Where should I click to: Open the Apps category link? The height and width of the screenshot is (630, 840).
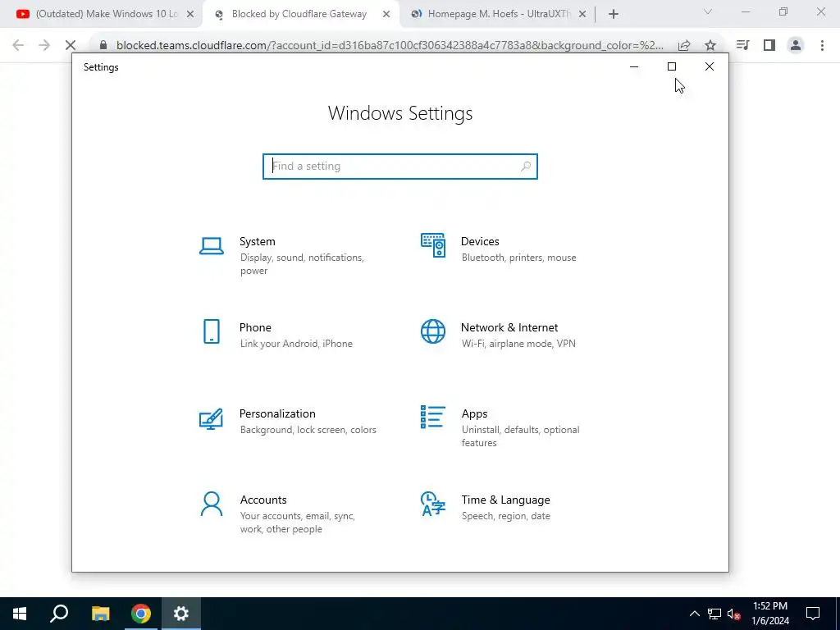475,413
